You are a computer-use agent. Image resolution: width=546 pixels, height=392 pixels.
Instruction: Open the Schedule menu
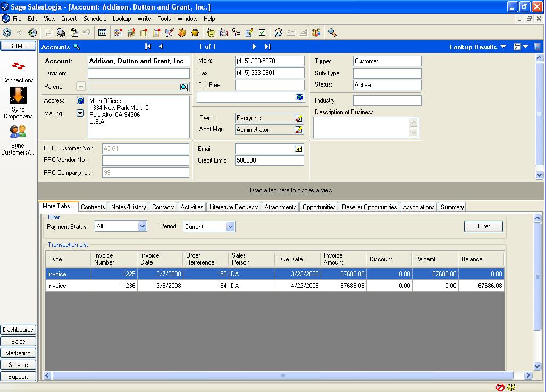pyautogui.click(x=95, y=19)
